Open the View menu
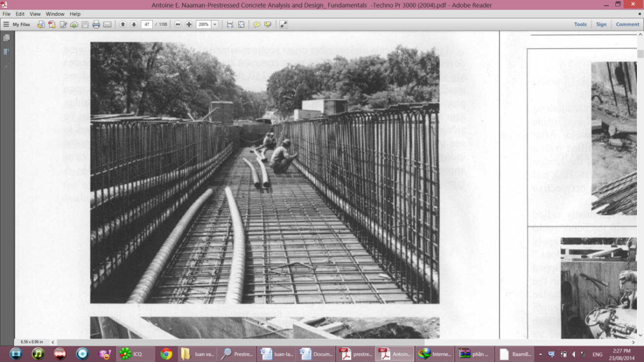This screenshot has width=644, height=362. coord(35,14)
